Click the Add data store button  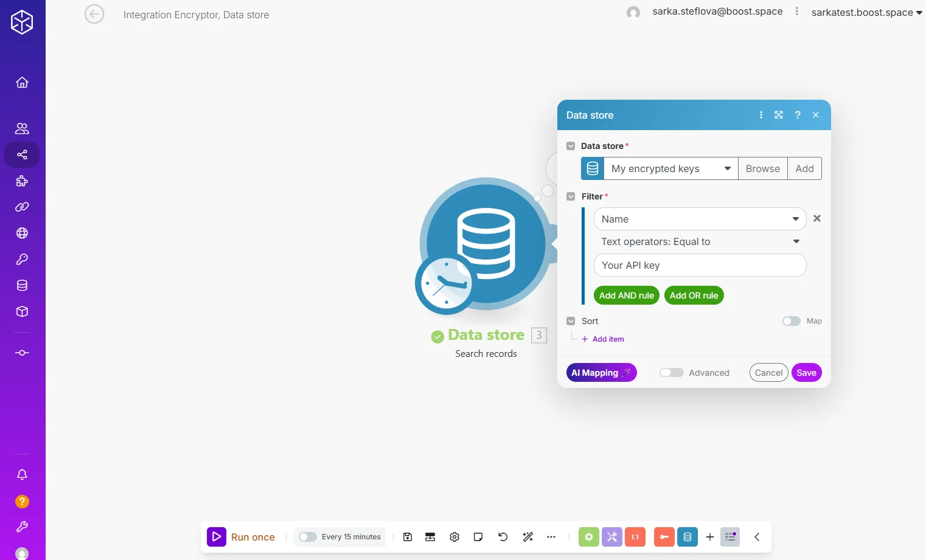[804, 168]
